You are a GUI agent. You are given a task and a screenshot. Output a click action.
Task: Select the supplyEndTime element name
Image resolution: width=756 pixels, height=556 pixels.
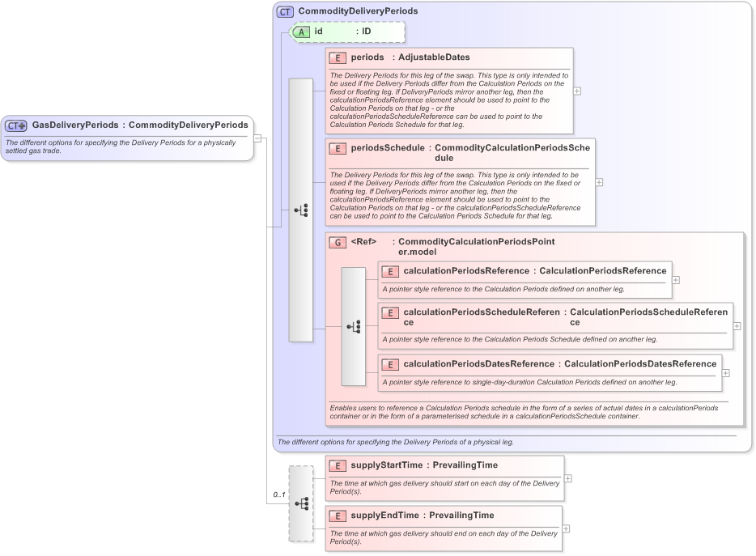(384, 515)
